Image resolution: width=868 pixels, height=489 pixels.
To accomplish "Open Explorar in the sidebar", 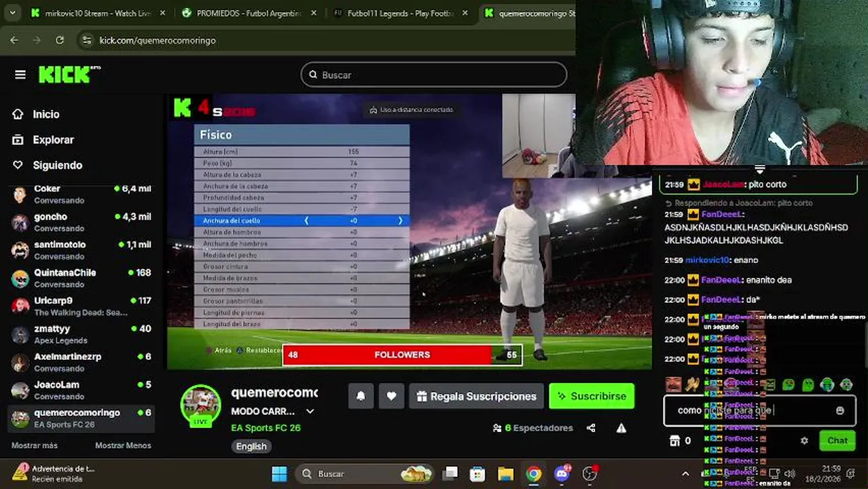I will click(53, 139).
